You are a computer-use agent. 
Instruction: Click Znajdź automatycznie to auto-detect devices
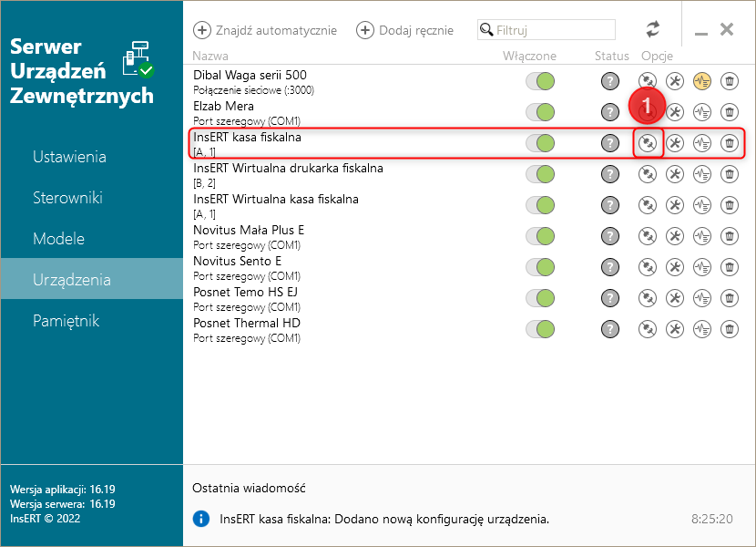coord(265,30)
